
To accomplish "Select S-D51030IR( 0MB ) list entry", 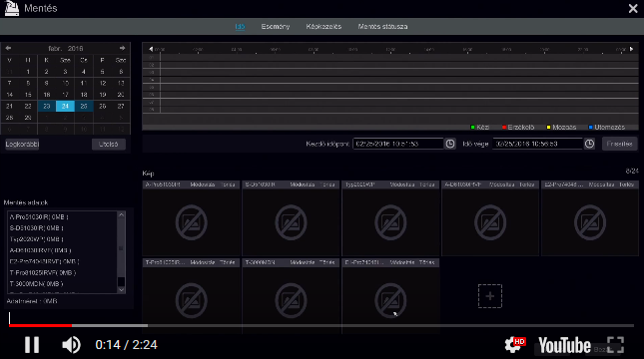I will point(37,227).
